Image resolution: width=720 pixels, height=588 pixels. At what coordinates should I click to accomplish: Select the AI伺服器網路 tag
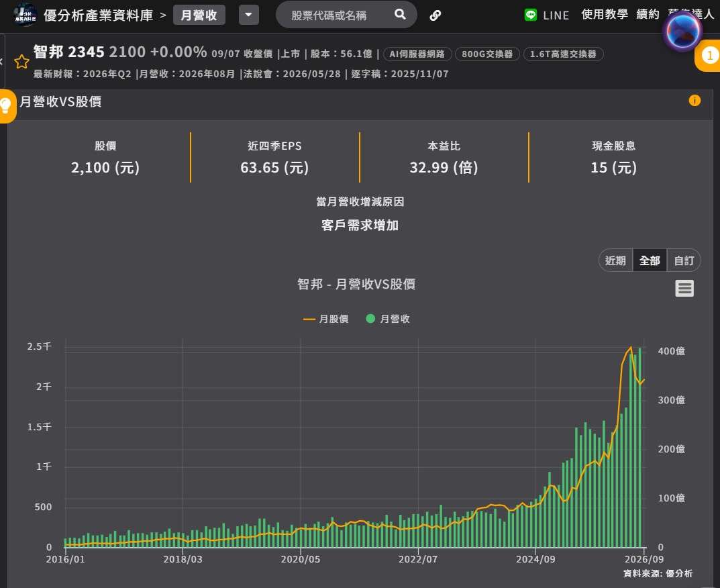[x=417, y=54]
